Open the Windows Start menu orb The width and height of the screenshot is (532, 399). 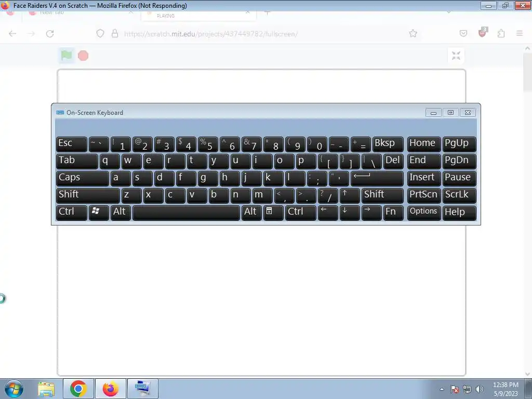(14, 389)
